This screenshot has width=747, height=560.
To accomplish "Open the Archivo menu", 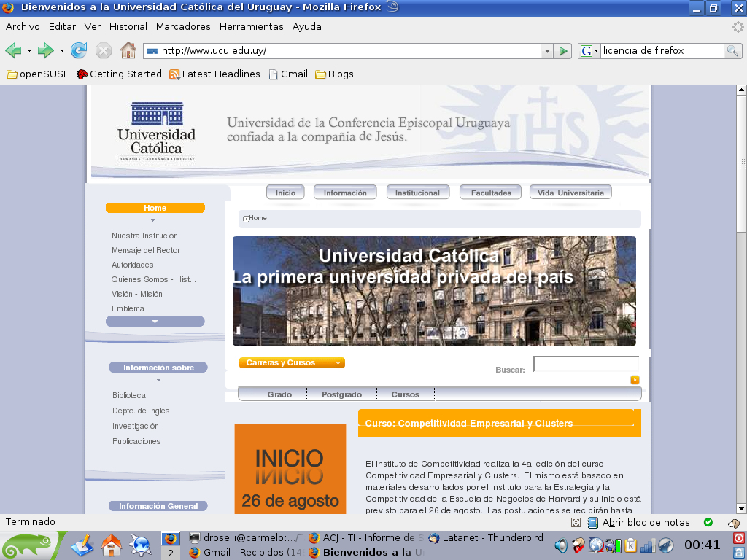I will tap(23, 27).
